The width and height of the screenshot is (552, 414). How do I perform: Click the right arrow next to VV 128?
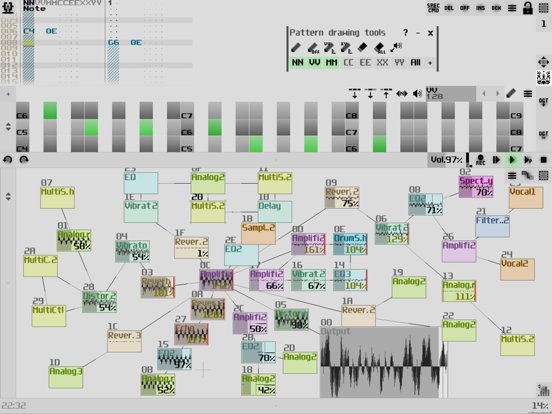(497, 94)
